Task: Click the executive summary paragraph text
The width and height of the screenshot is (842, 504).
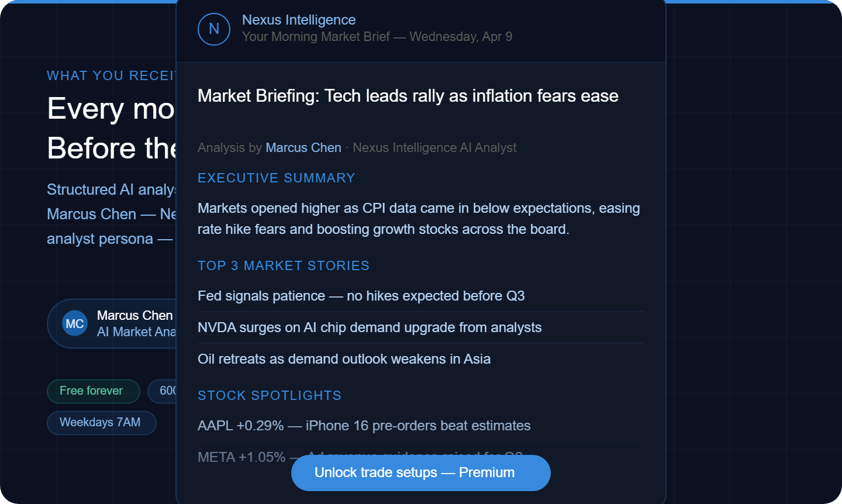Action: 419,219
